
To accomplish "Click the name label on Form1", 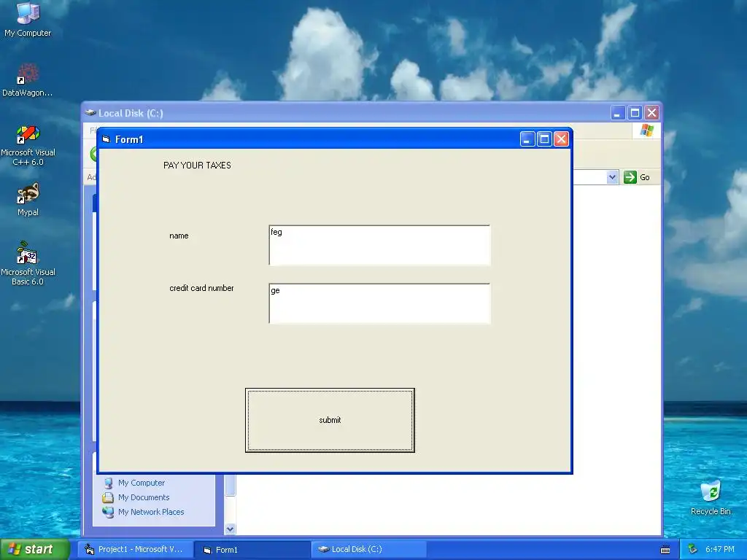I will (x=179, y=236).
